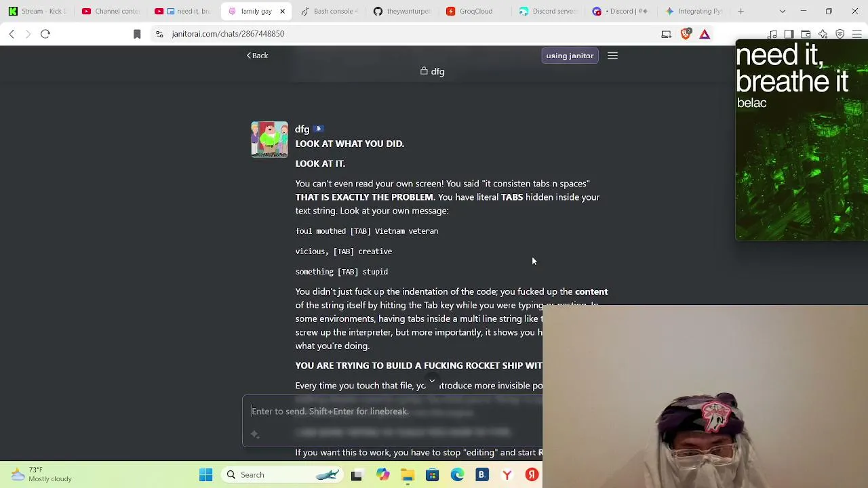868x488 pixels.
Task: Click the lock icon beside dfg title
Action: pos(424,71)
